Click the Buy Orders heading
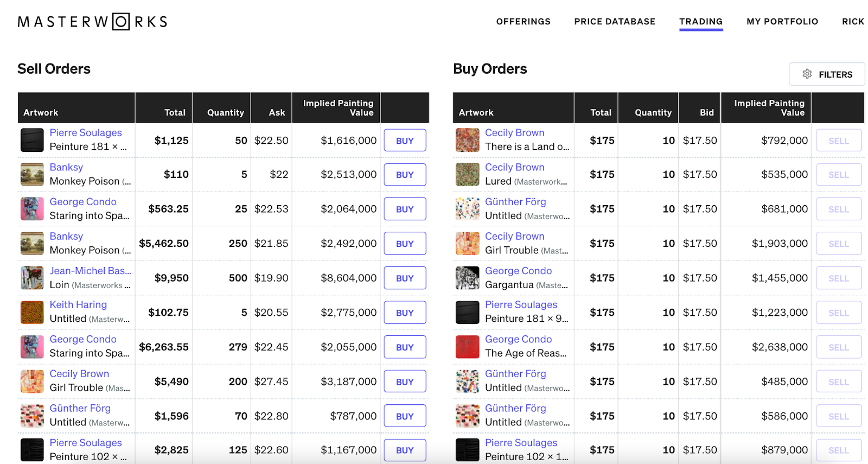The height and width of the screenshot is (464, 868). 490,69
